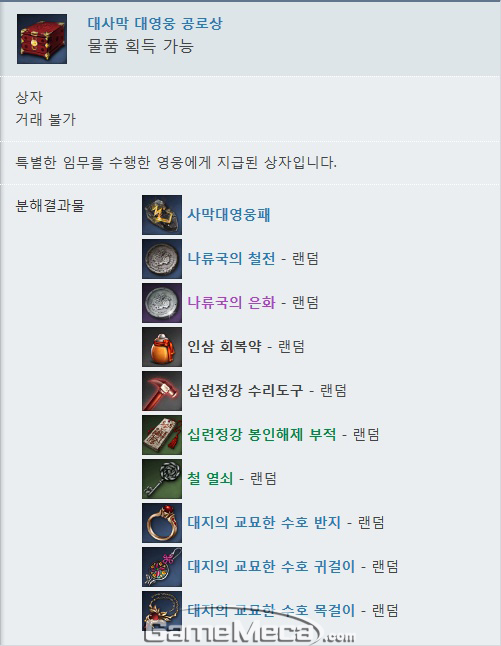This screenshot has width=501, height=646.
Task: Select the 십련정강 수리도구 item text
Action: 245,391
